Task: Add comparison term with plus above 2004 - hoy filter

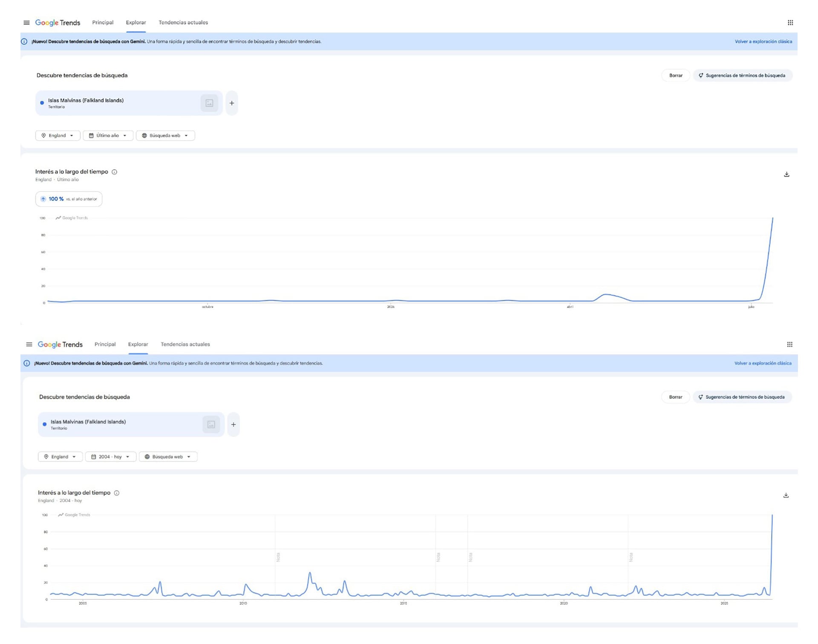Action: 233,425
